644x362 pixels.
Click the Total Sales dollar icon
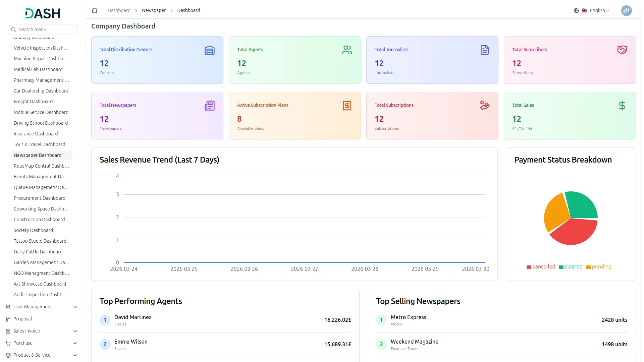coord(622,106)
